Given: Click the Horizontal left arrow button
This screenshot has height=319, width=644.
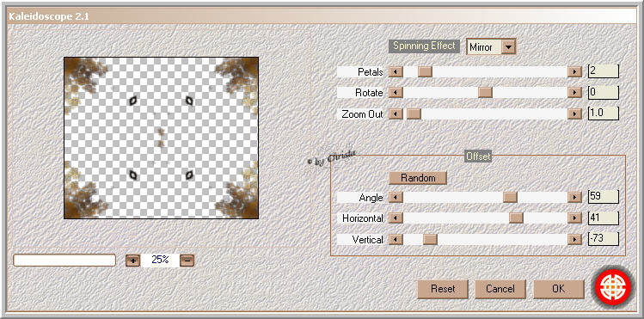Looking at the screenshot, I should (396, 218).
